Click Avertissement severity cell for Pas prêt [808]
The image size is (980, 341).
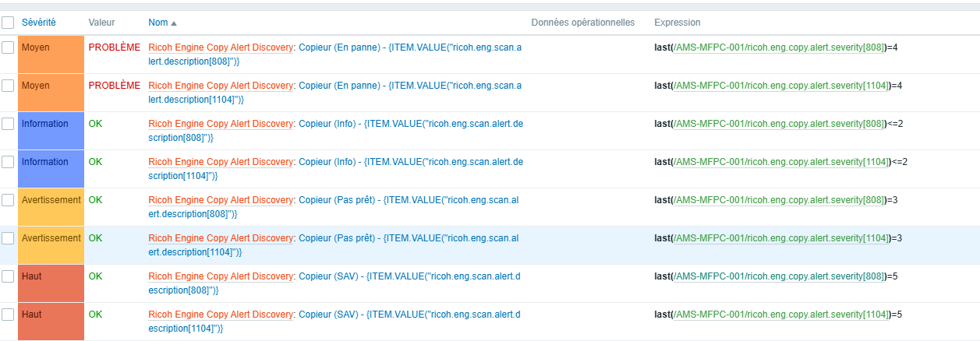pyautogui.click(x=51, y=206)
